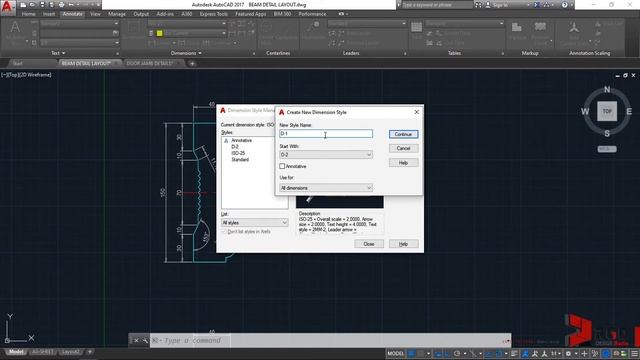Click Sign In in title bar
This screenshot has width=640, height=360.
click(500, 5)
